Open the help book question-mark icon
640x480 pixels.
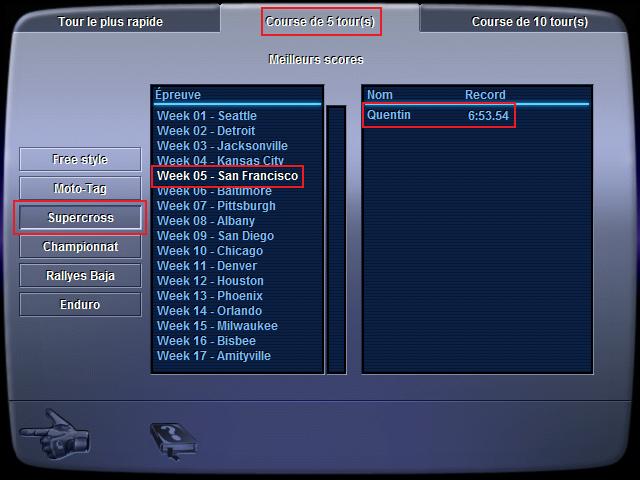[x=174, y=442]
